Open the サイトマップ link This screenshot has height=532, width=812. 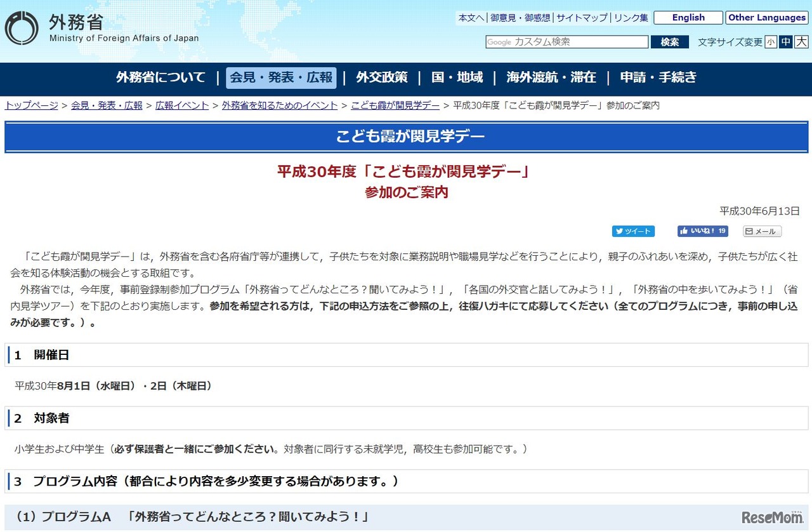[x=582, y=17]
